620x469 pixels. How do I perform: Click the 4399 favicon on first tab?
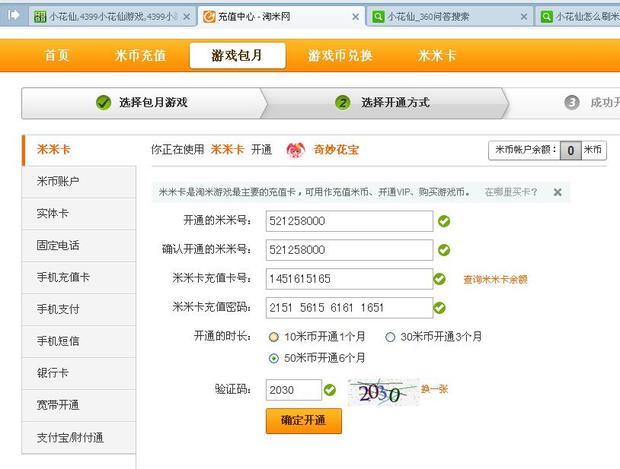point(40,17)
